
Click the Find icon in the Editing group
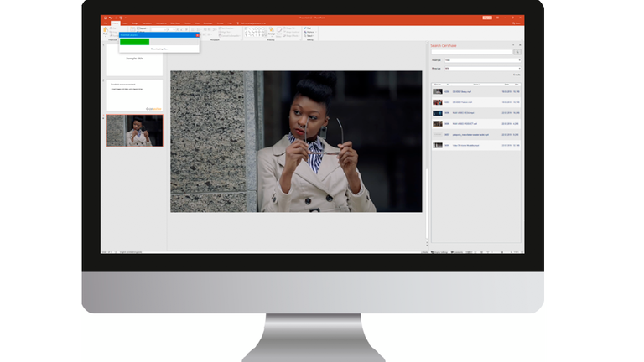click(x=307, y=28)
